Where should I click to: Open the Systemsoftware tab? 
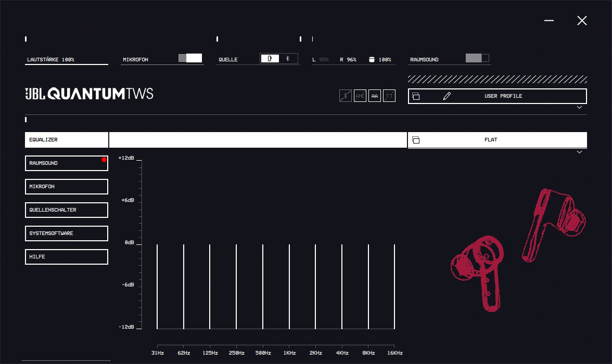tap(67, 233)
